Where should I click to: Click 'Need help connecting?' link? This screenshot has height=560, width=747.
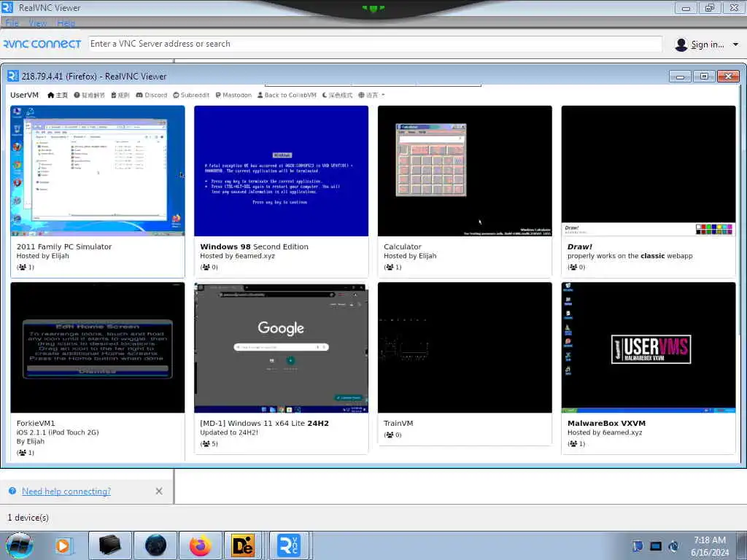(x=66, y=491)
